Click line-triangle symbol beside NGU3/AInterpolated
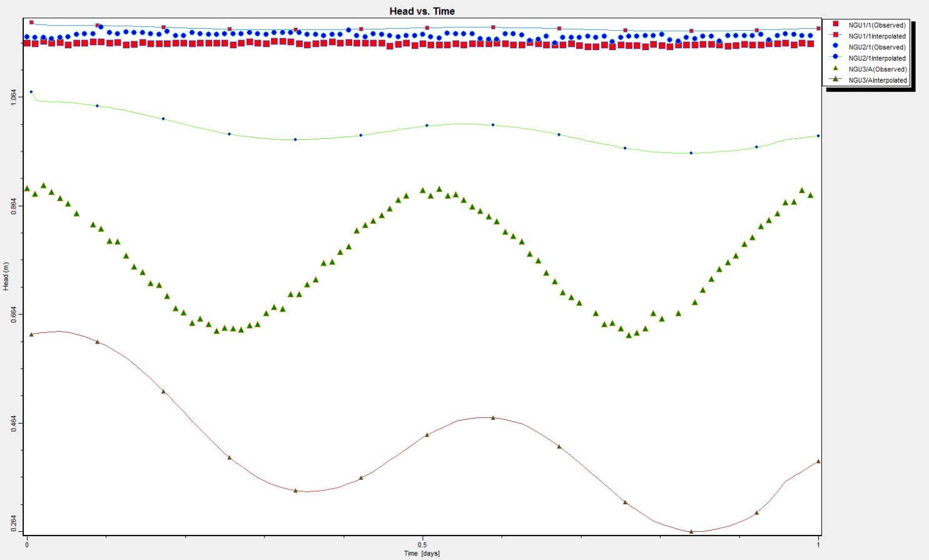 click(835, 79)
